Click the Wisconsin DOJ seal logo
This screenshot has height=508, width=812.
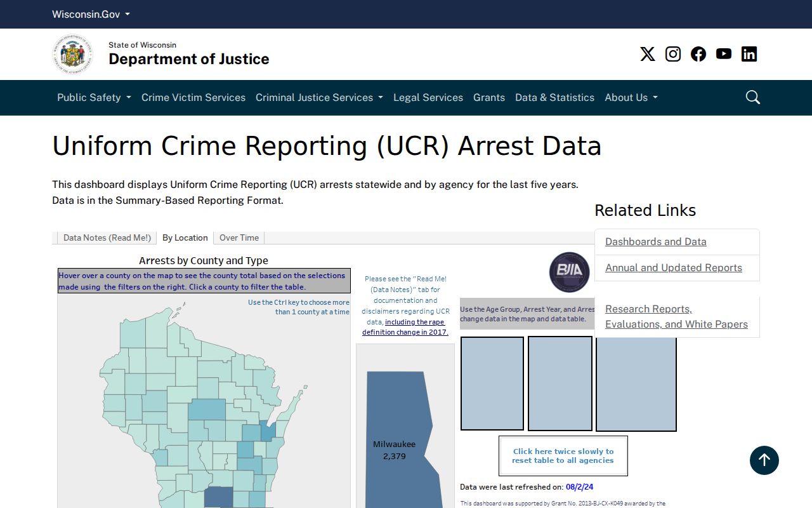72,54
